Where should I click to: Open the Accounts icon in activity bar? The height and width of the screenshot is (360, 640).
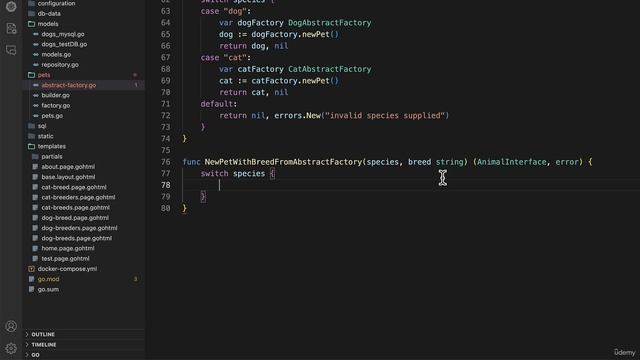point(11,326)
